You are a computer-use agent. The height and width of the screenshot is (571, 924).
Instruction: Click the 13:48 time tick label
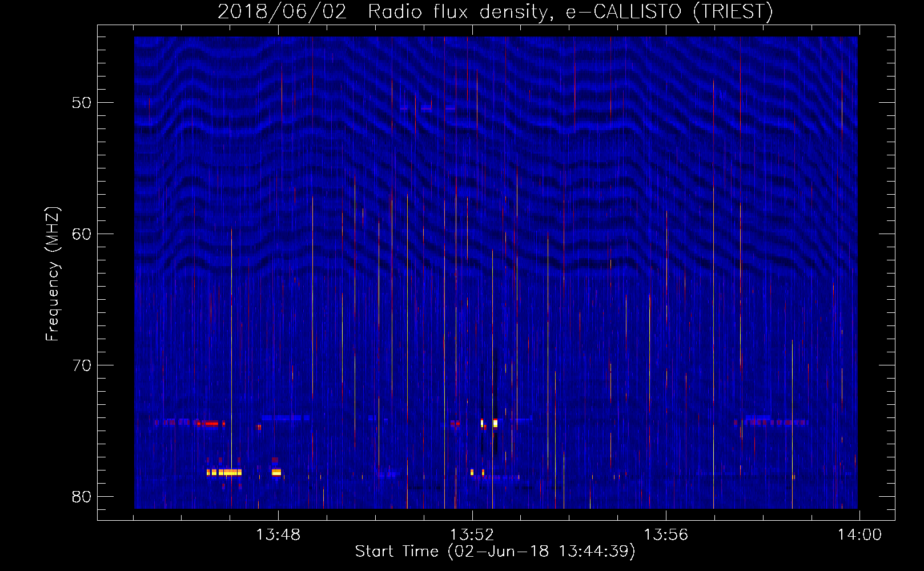click(278, 535)
